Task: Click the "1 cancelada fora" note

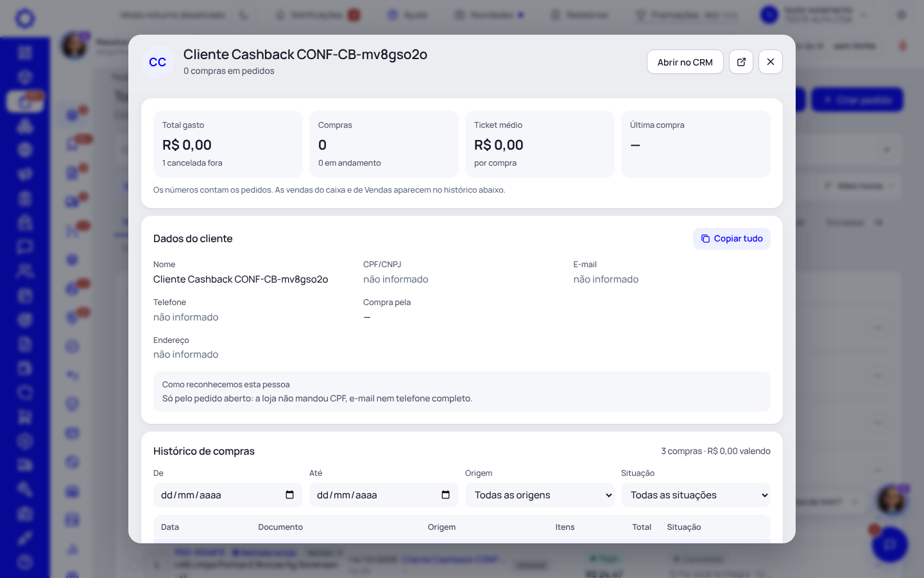Action: tap(193, 163)
